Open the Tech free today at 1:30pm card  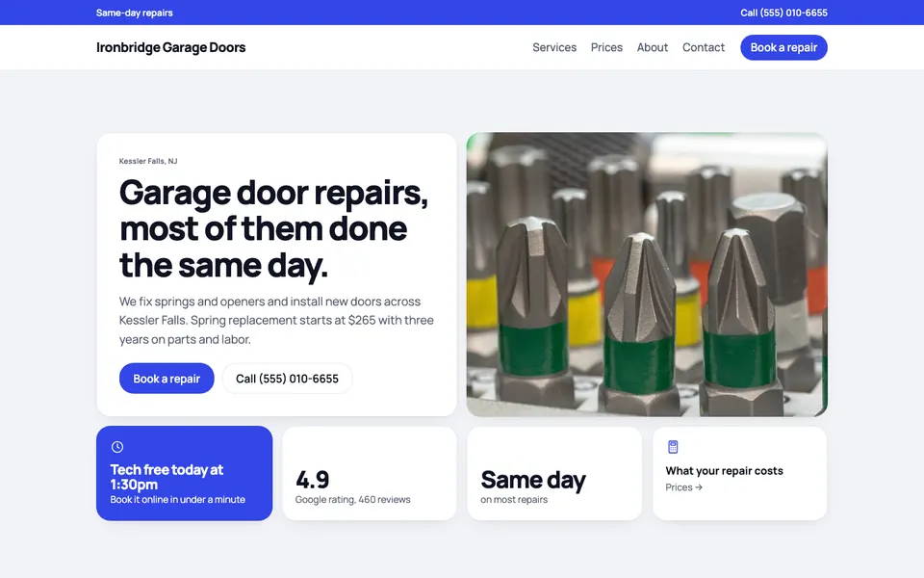pyautogui.click(x=185, y=473)
